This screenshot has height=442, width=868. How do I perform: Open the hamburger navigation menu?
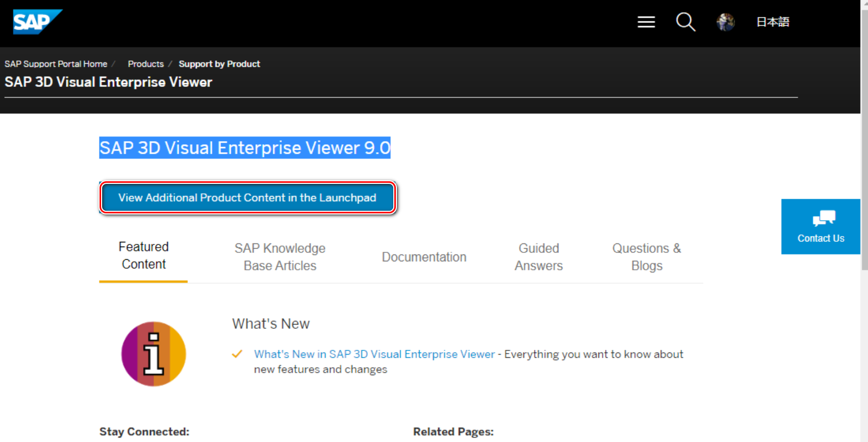[x=646, y=22]
